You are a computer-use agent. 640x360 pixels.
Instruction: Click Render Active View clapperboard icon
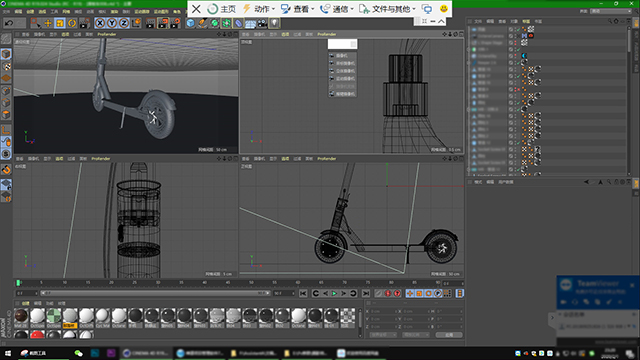coord(151,23)
